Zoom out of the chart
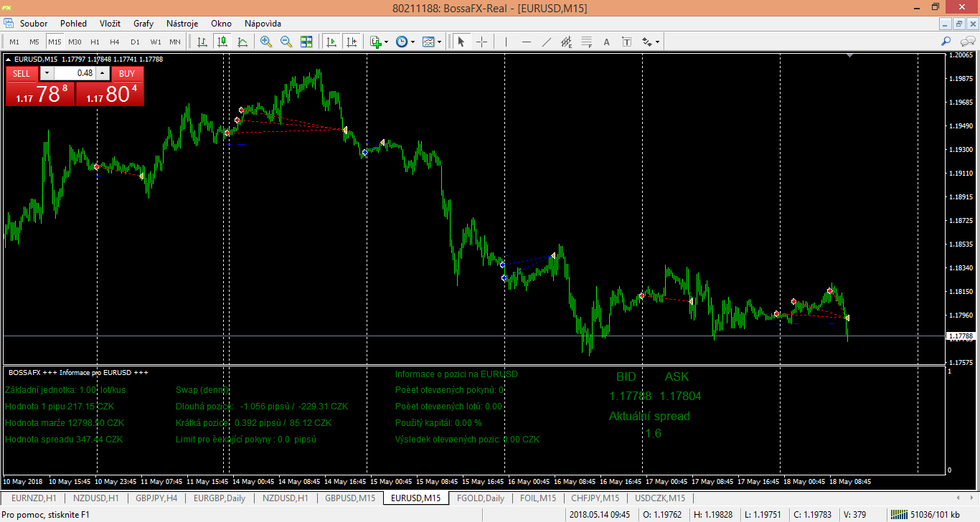Viewport: 980px width, 522px height. point(286,42)
